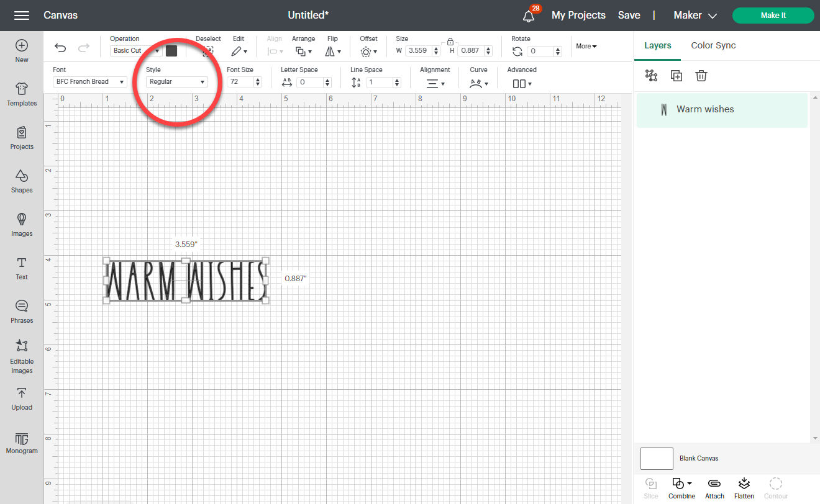820x504 pixels.
Task: Duplicate the layer with the duplicate icon
Action: [x=676, y=75]
